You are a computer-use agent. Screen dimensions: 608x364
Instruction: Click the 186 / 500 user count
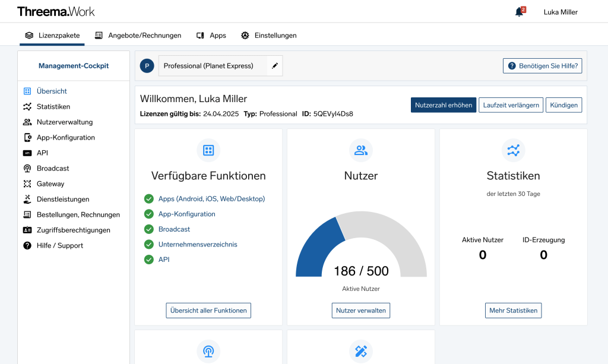tap(361, 271)
